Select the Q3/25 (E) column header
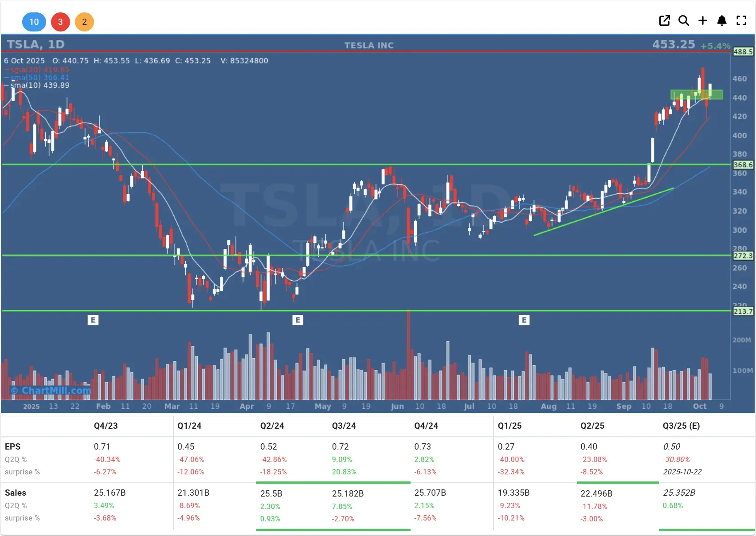This screenshot has height=536, width=756. click(x=681, y=426)
